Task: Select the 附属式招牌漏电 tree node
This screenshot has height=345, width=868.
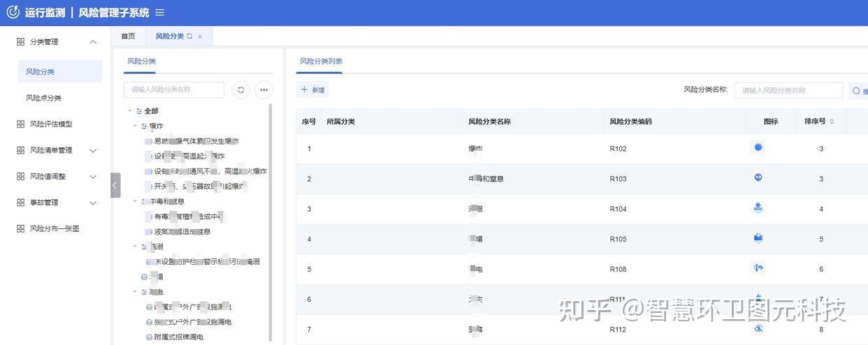Action: pos(178,337)
